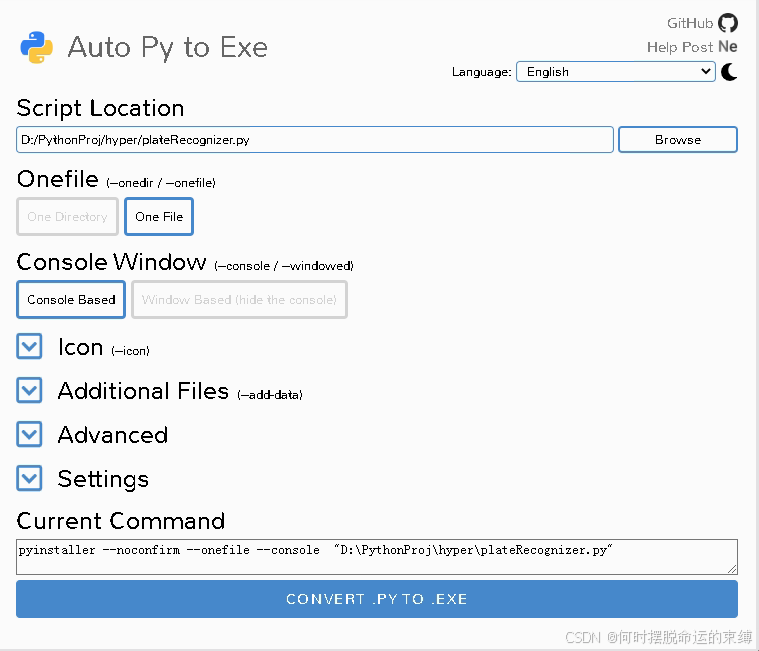Viewport: 759px width, 651px height.
Task: Toggle dark mode with the moon icon
Action: tap(729, 72)
